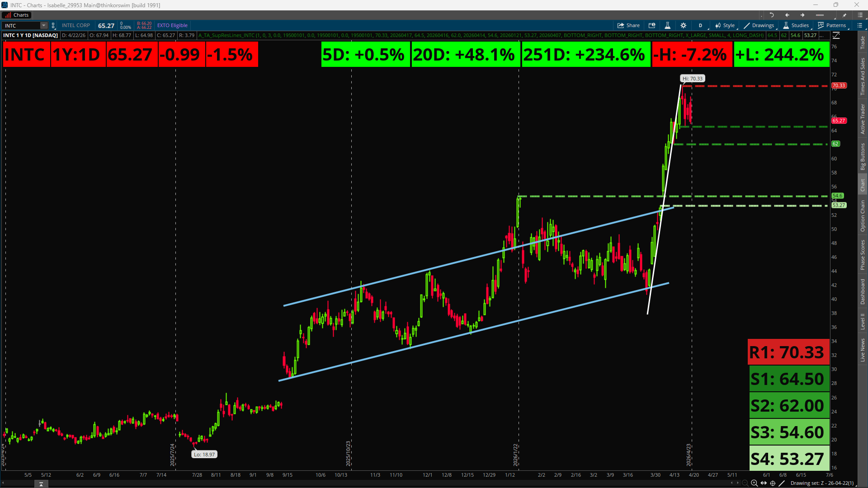Click the Share chart button
868x488 pixels.
(628, 25)
